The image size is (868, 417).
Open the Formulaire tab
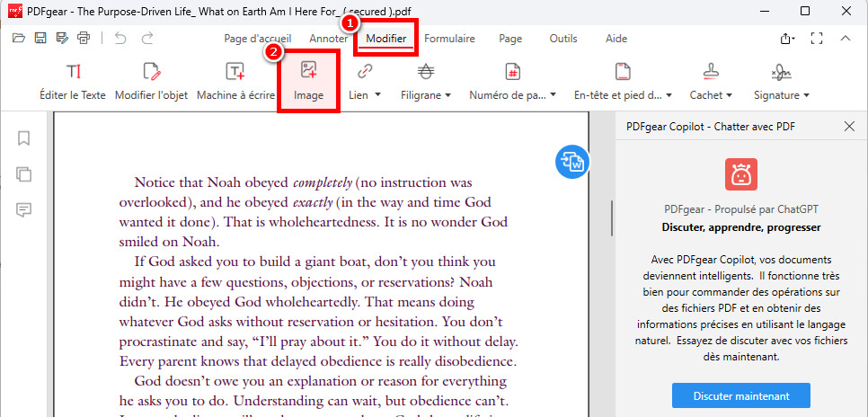pyautogui.click(x=449, y=39)
